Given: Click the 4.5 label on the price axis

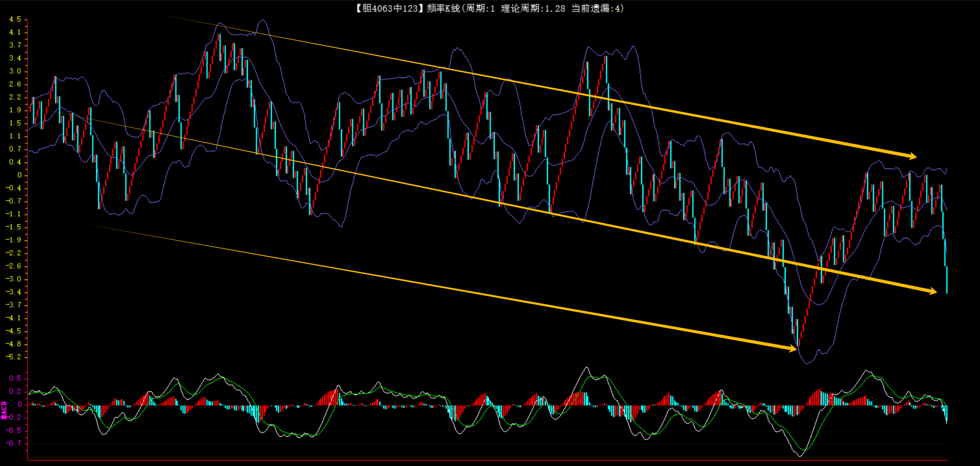Looking at the screenshot, I should point(15,19).
